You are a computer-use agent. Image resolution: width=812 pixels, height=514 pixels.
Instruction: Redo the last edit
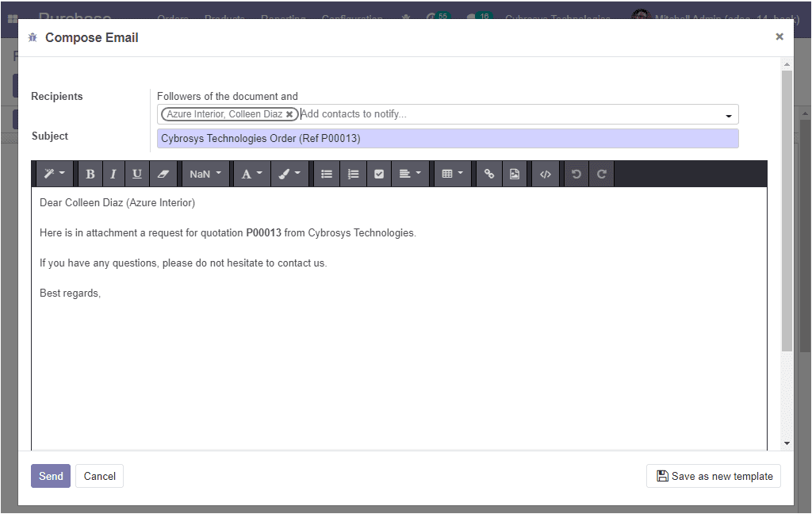coord(601,174)
